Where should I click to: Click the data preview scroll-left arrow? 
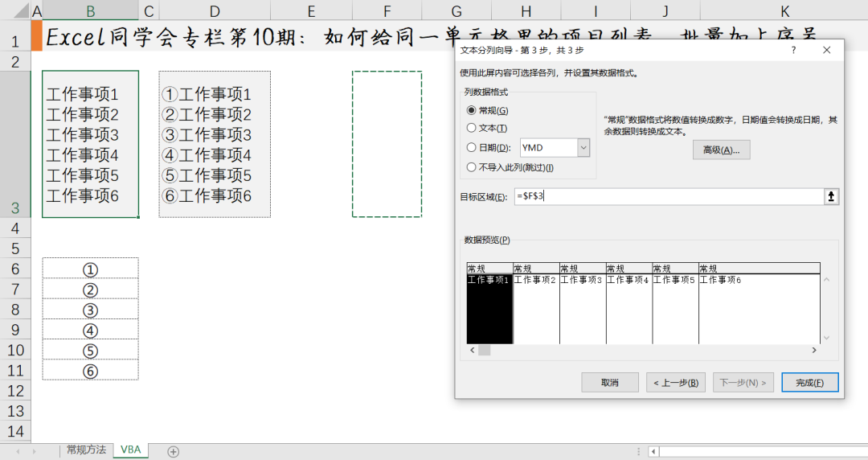(x=472, y=350)
